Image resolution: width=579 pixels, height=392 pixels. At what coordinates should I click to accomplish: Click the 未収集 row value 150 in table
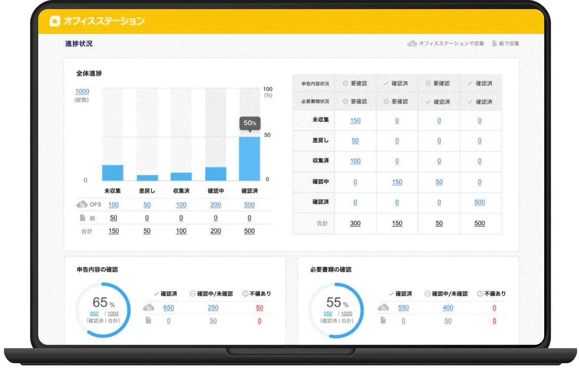click(x=355, y=120)
